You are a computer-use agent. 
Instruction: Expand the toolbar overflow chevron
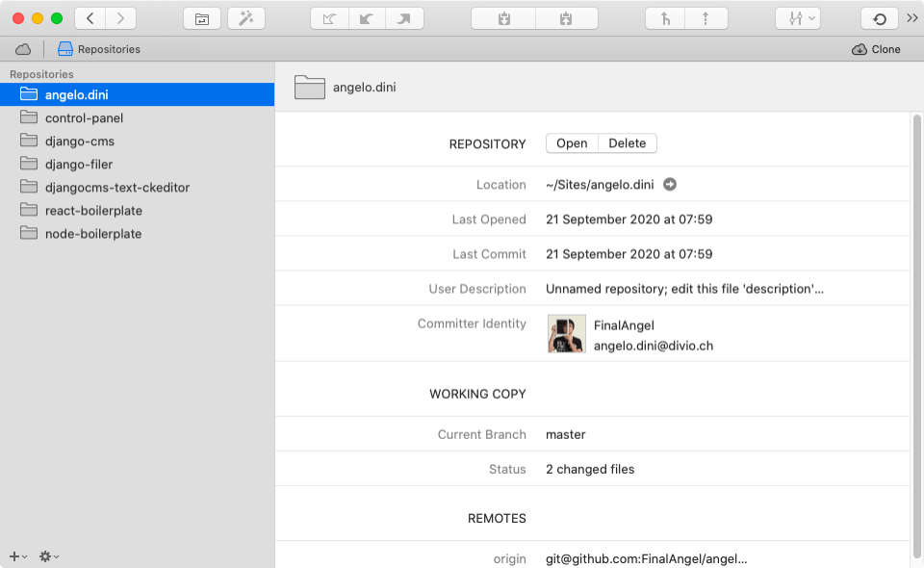(x=912, y=18)
